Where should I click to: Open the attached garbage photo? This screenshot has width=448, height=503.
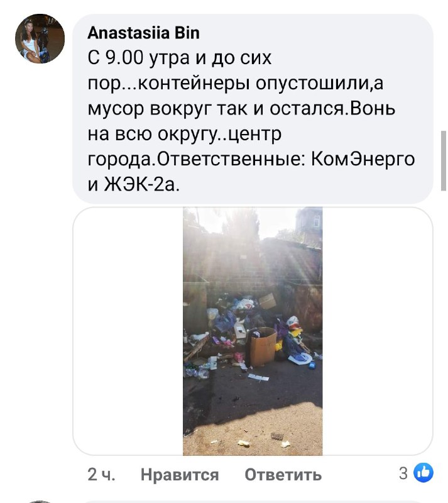tap(253, 331)
